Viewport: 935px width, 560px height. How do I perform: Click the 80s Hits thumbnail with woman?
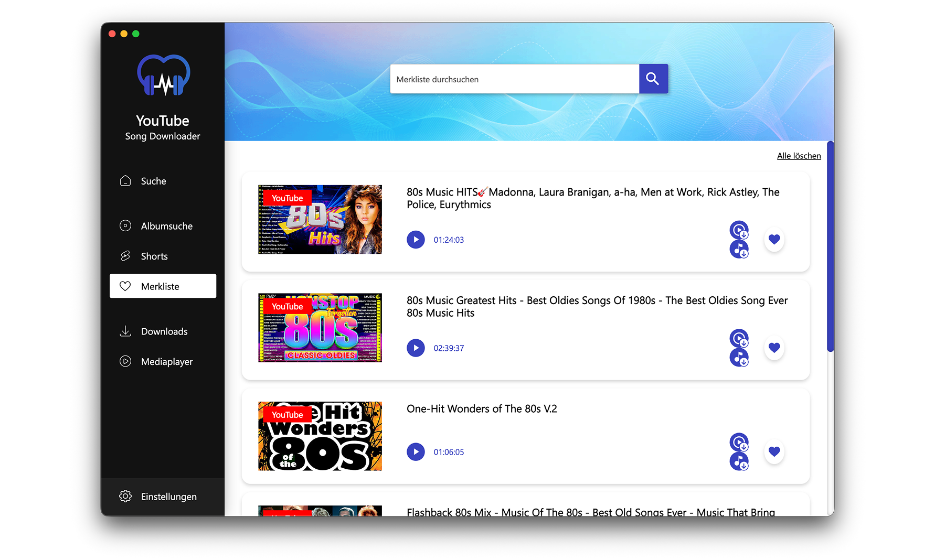(320, 219)
